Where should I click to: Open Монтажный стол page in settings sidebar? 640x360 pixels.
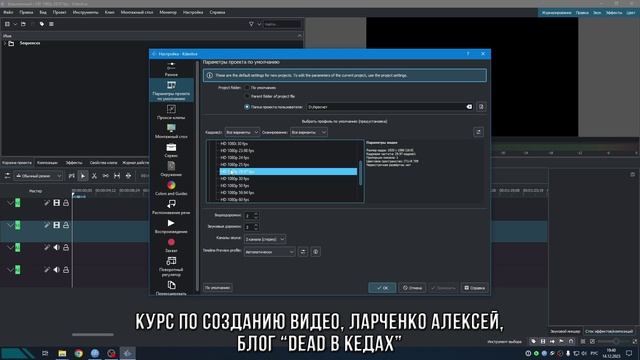point(171,131)
